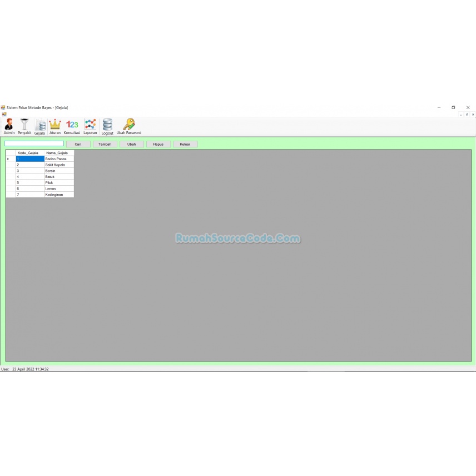The width and height of the screenshot is (476, 476).
Task: Click the Ubah button
Action: coord(132,144)
